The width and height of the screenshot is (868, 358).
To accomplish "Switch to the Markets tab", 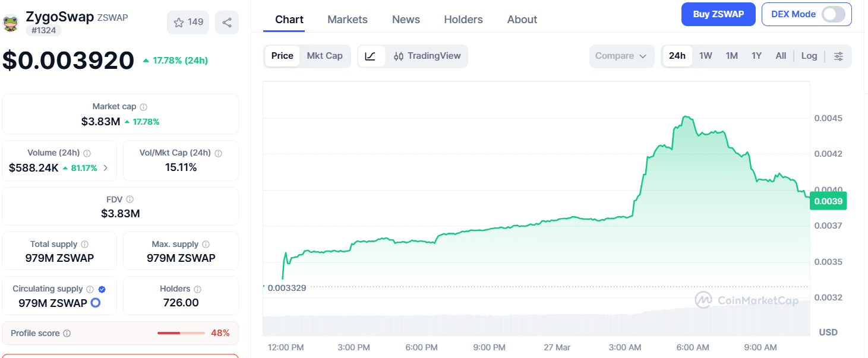I will click(x=347, y=19).
